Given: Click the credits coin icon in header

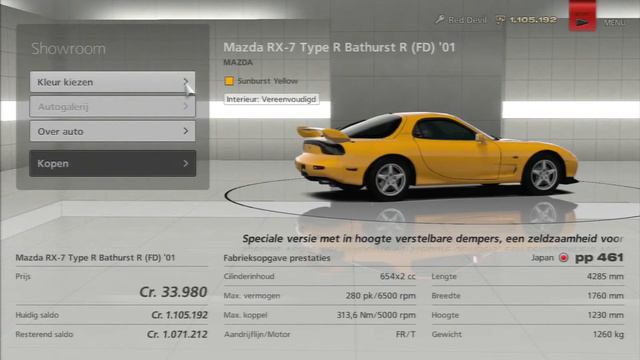Looking at the screenshot, I should point(500,20).
